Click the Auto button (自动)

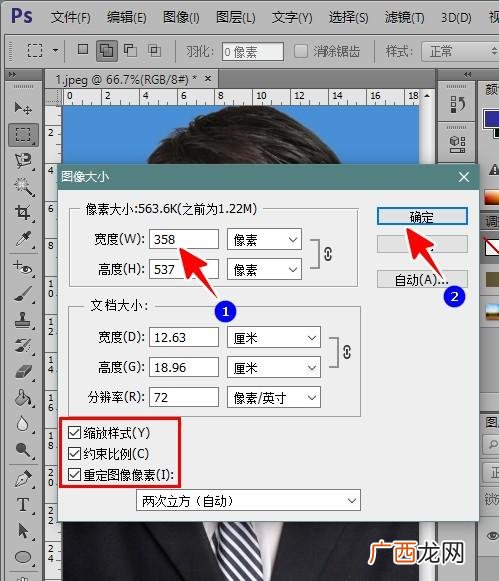422,279
